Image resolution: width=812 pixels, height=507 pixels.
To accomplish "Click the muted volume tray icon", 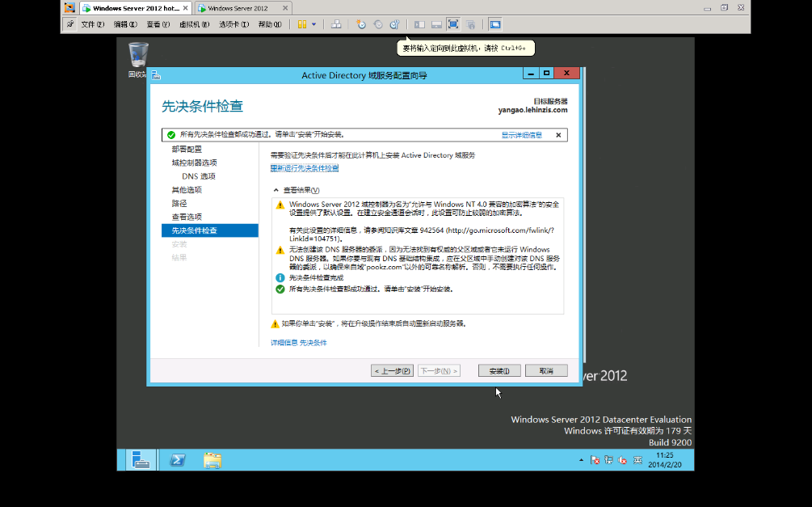I will (622, 460).
